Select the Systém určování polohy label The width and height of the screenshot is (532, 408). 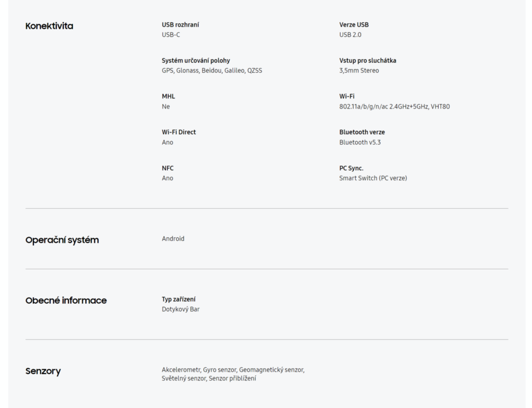(196, 61)
